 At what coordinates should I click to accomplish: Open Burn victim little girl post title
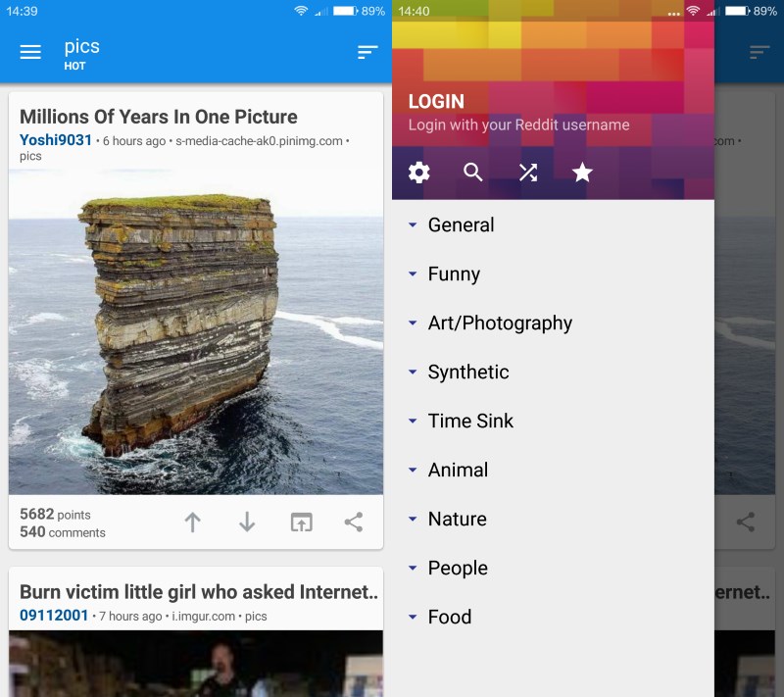199,592
